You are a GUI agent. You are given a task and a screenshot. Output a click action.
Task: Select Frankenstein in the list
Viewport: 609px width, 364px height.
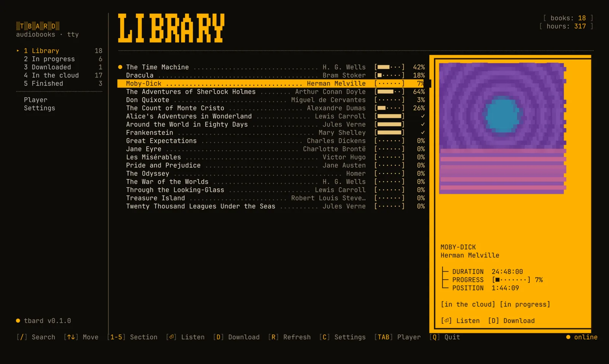point(271,132)
